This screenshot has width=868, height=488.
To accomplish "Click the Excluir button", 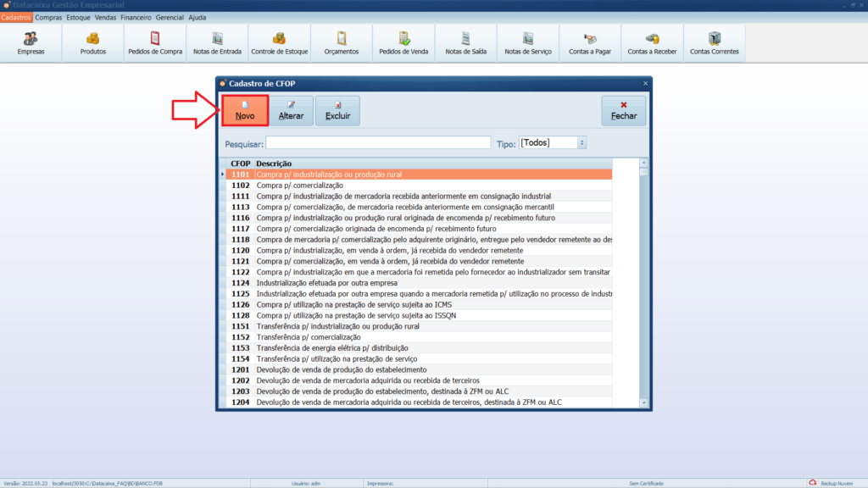I will pyautogui.click(x=337, y=111).
